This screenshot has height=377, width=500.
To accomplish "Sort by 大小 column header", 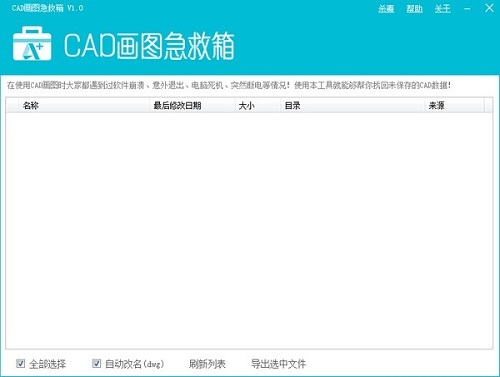I will click(257, 106).
